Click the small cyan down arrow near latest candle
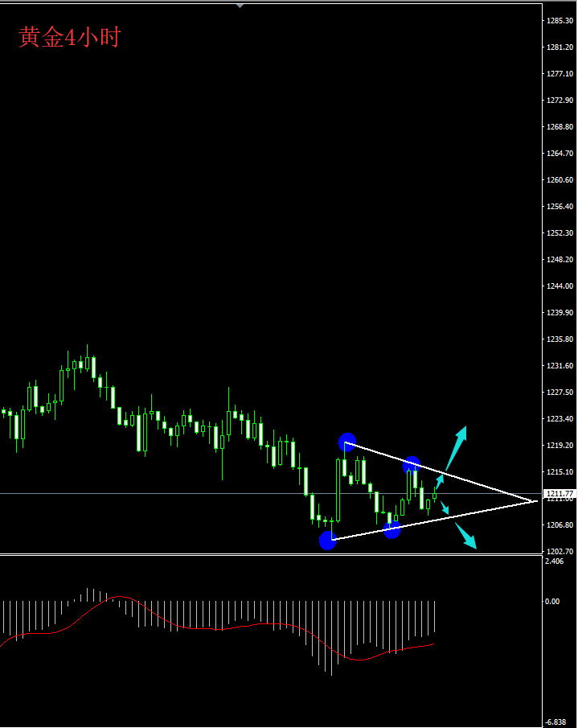The width and height of the screenshot is (578, 728). (445, 508)
